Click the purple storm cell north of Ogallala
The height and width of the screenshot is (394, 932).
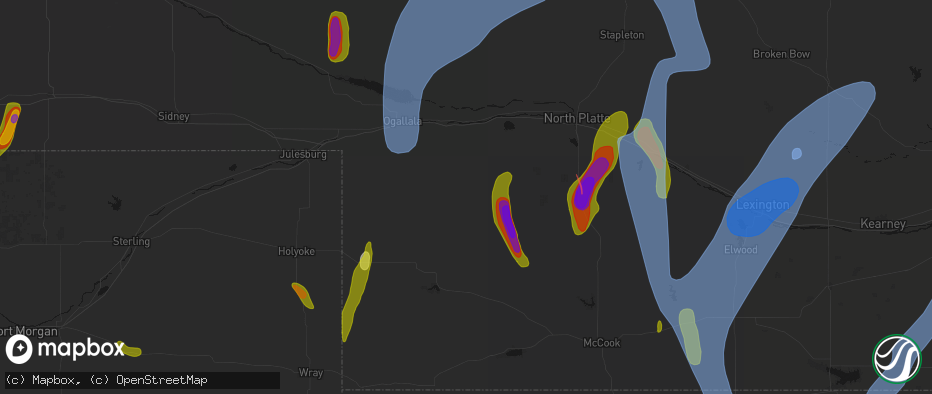click(336, 36)
